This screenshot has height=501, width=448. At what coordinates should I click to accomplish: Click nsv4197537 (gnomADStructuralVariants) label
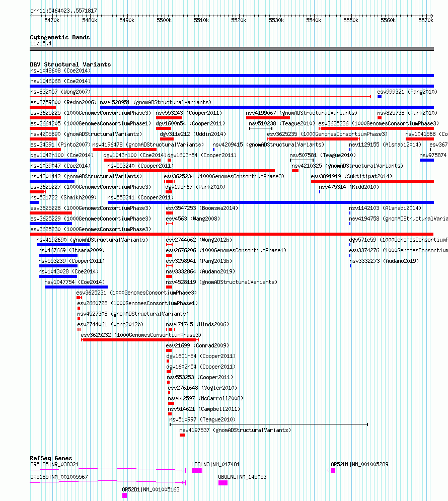235,430
